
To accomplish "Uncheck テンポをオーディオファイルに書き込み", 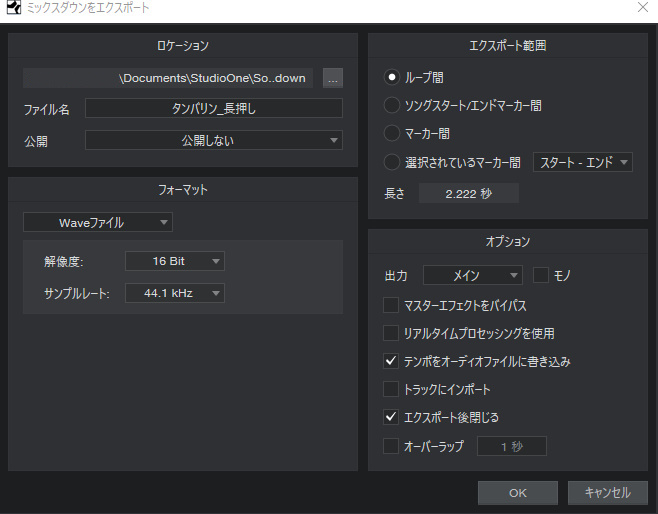I will click(x=391, y=361).
